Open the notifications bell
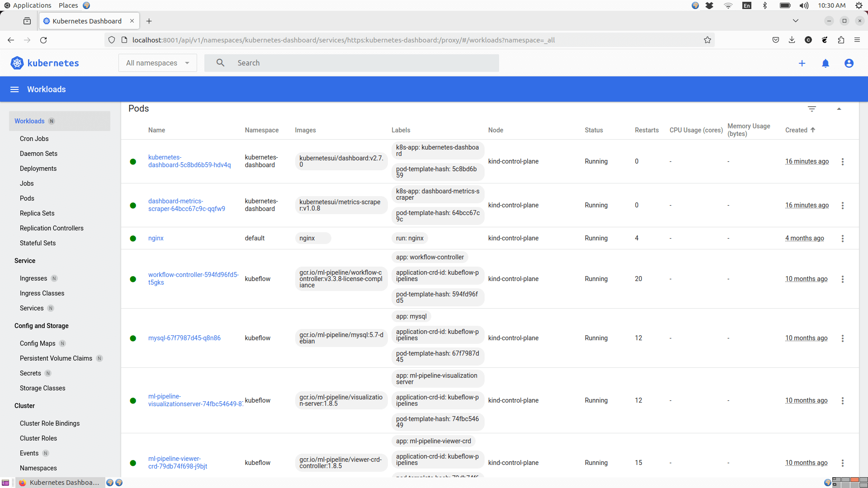Viewport: 868px width, 488px height. pyautogui.click(x=826, y=63)
